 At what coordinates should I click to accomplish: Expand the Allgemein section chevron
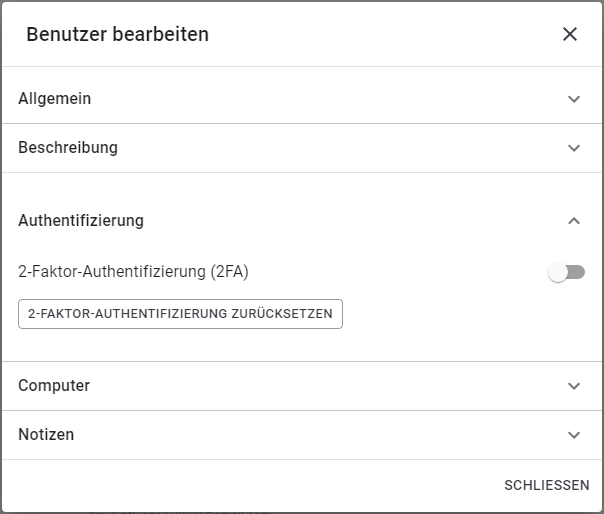[574, 99]
